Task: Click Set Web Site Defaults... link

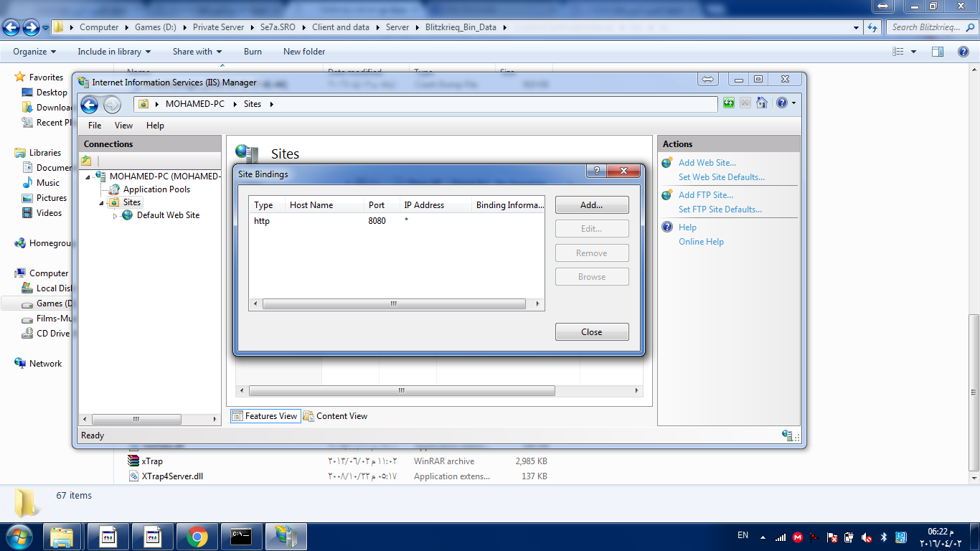Action: coord(722,177)
